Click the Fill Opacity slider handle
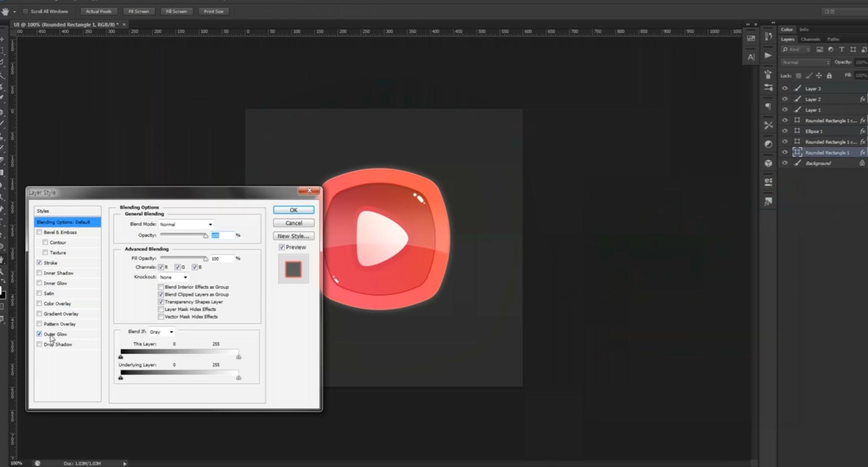The height and width of the screenshot is (467, 868). point(206,259)
